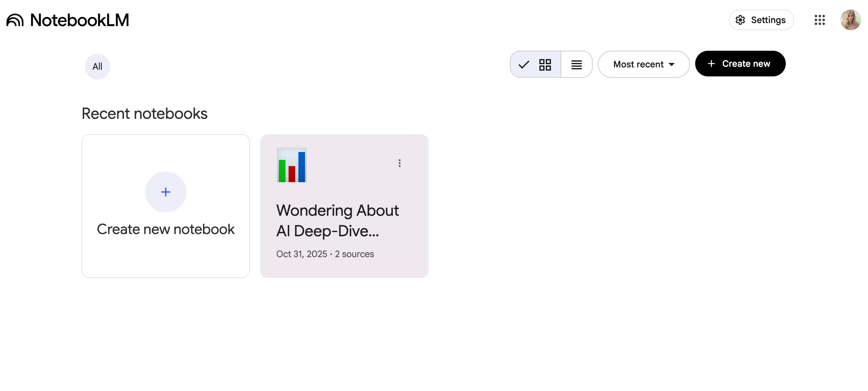Click the Settings gear icon
This screenshot has width=868, height=391.
[x=740, y=20]
